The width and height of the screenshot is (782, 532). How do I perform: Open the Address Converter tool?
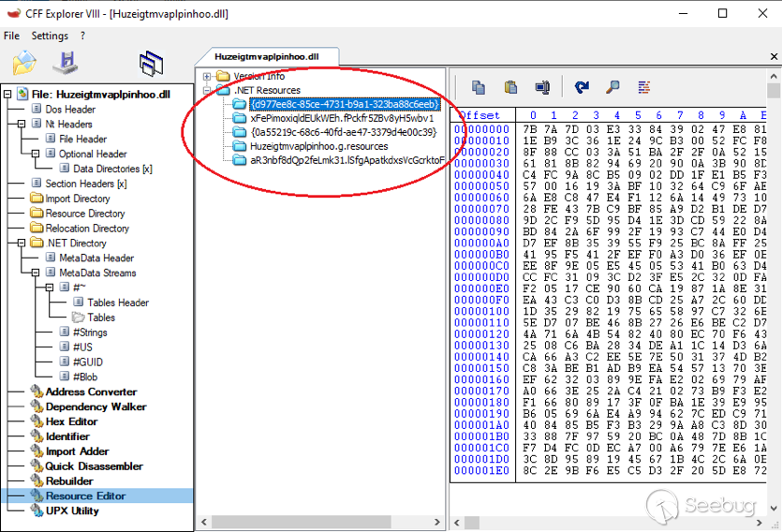(91, 392)
